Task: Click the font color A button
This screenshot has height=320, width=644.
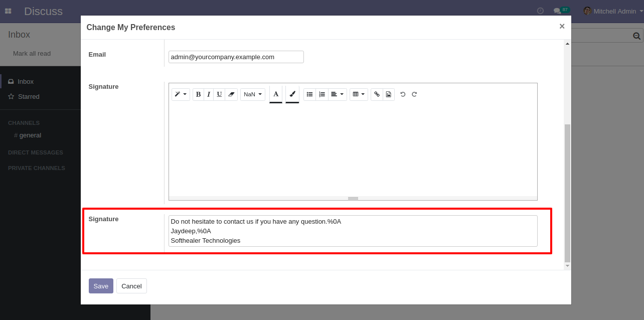Action: tap(276, 94)
